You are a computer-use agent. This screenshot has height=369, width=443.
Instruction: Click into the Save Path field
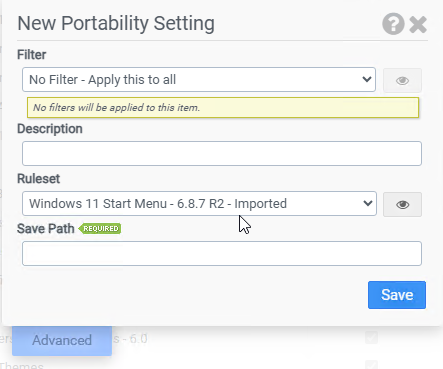pos(222,253)
